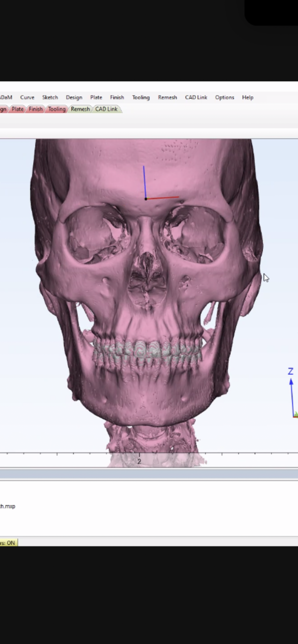This screenshot has height=644, width=298.
Task: Open the Remesh menu in menu bar
Action: [167, 97]
